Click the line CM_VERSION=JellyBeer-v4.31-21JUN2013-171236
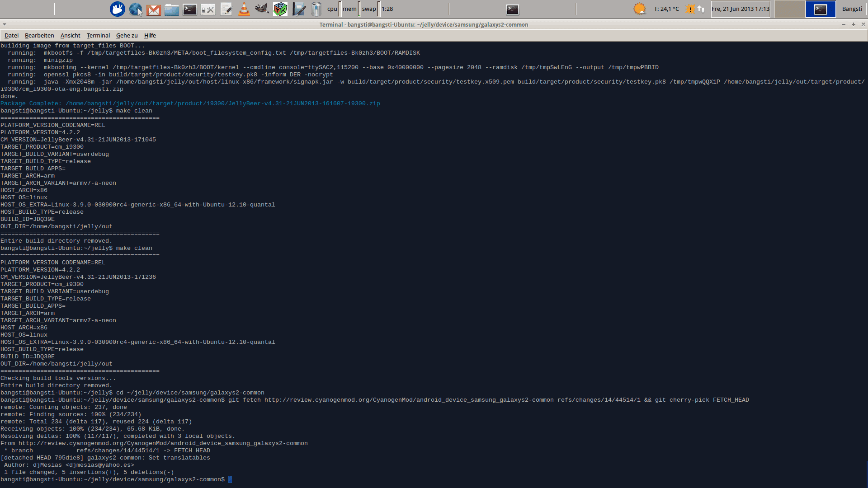 78,277
